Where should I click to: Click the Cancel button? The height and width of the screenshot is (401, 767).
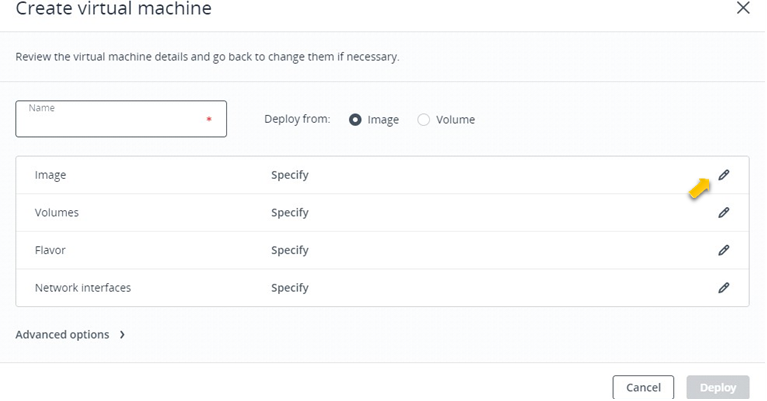click(x=643, y=387)
